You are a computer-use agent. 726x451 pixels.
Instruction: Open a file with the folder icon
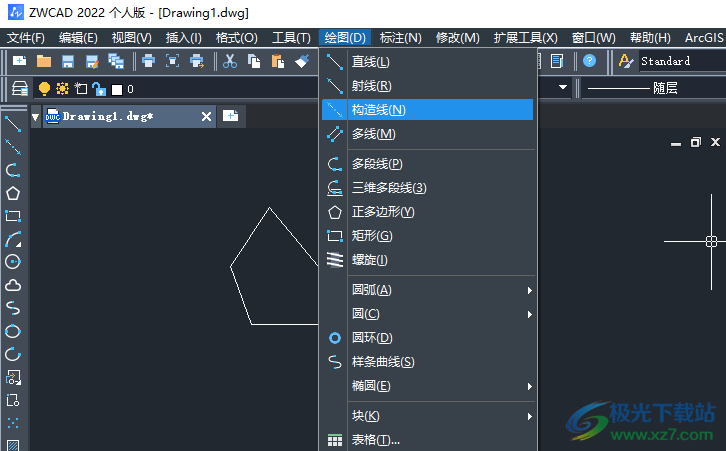44,61
